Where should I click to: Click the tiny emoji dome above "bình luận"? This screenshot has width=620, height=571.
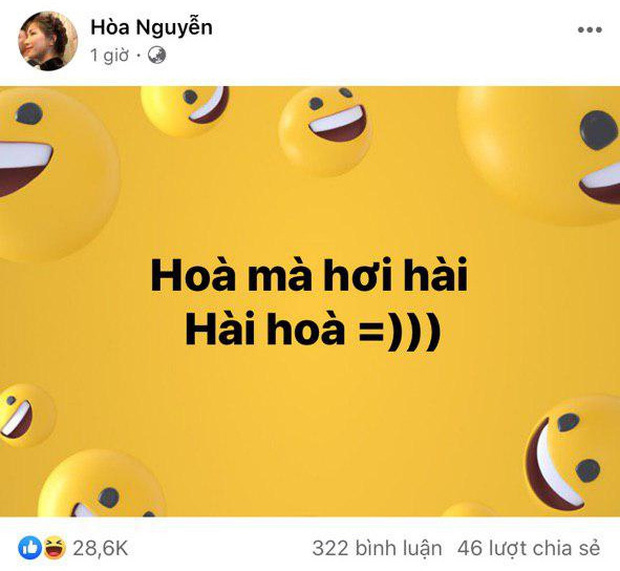click(468, 510)
